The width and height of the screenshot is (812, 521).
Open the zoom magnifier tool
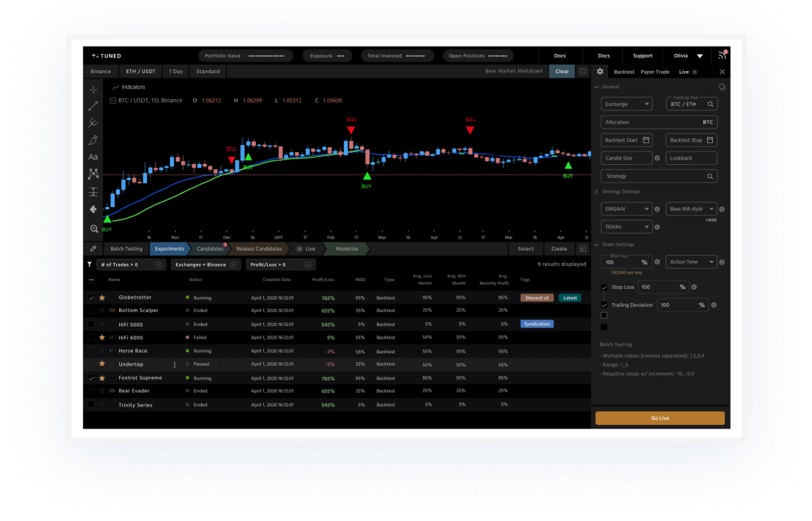click(94, 228)
